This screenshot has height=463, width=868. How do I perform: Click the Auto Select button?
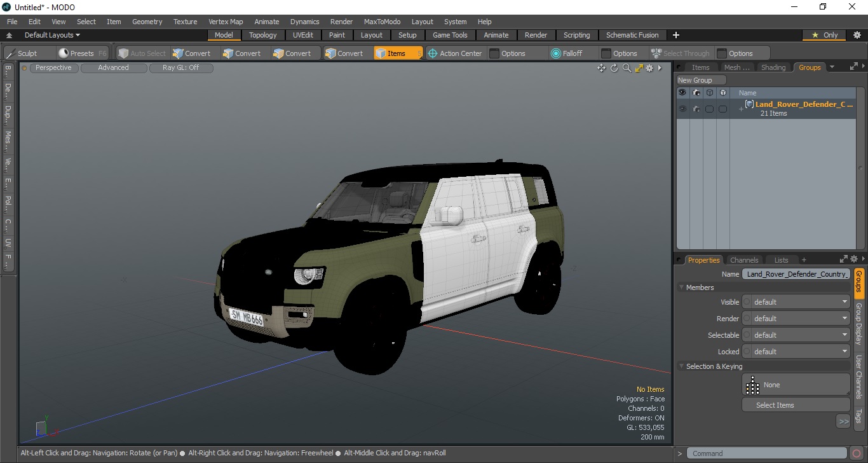pos(142,53)
